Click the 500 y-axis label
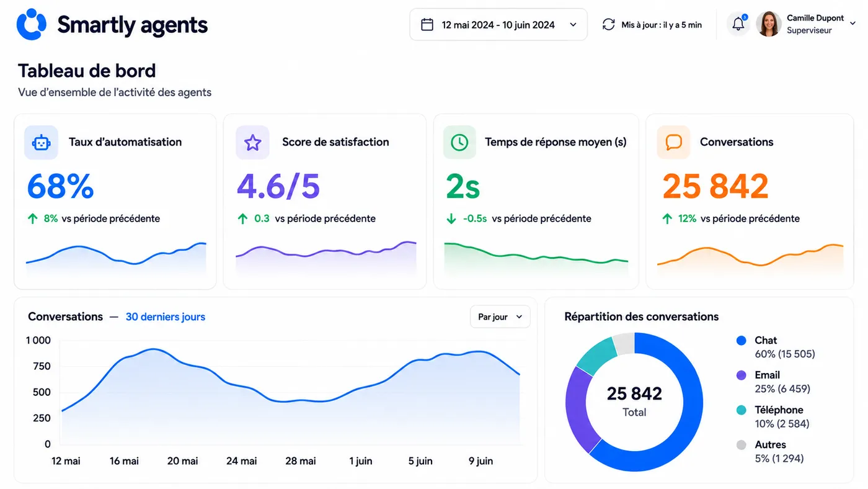This screenshot has height=489, width=868. click(x=42, y=392)
